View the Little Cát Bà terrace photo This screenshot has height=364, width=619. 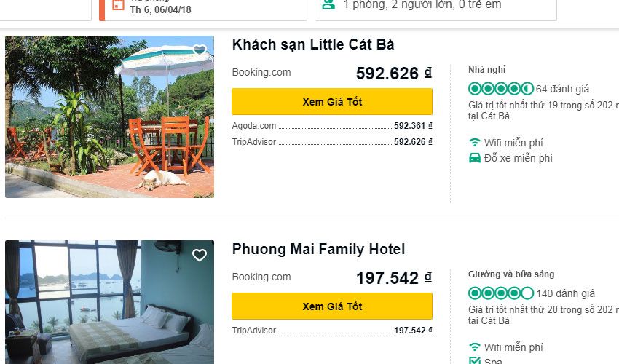pos(109,116)
